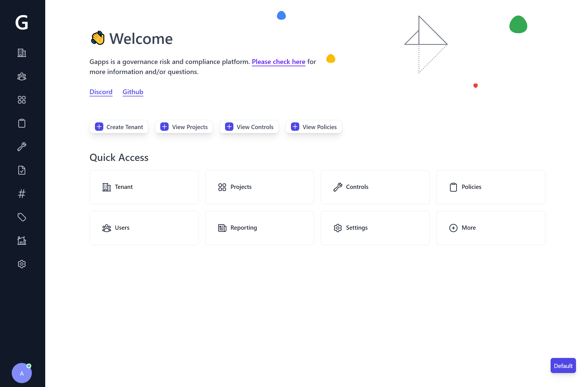This screenshot has width=588, height=387.
Task: Click the users group sidebar icon
Action: 22,76
